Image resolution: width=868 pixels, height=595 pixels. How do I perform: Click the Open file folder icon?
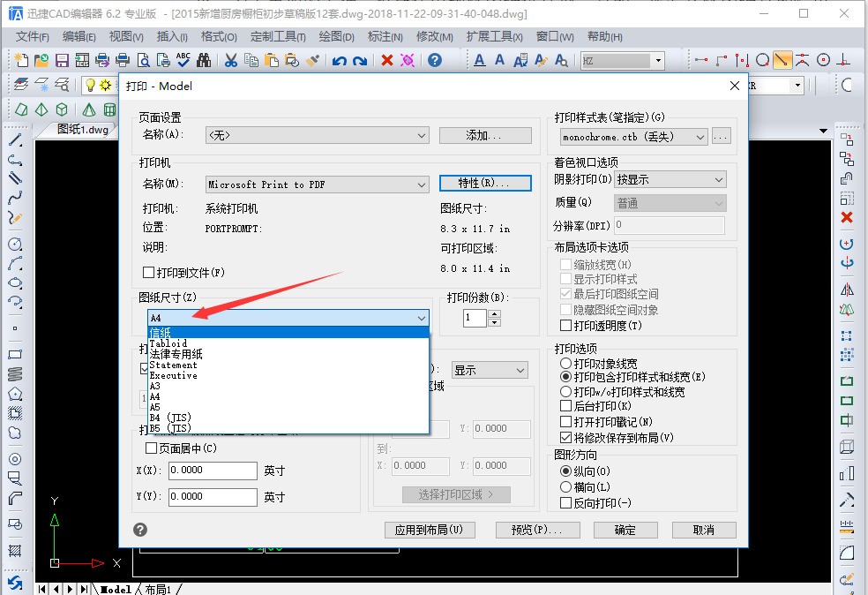[41, 60]
